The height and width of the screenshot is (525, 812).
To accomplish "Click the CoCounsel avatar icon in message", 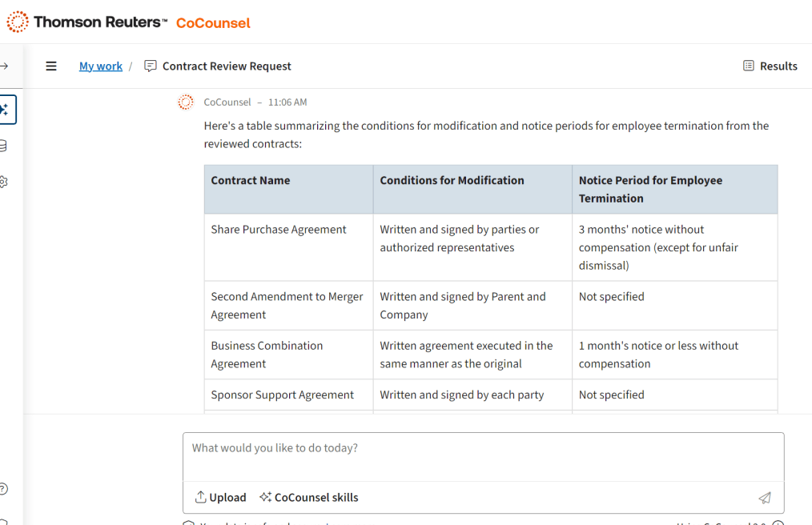I will pos(186,102).
